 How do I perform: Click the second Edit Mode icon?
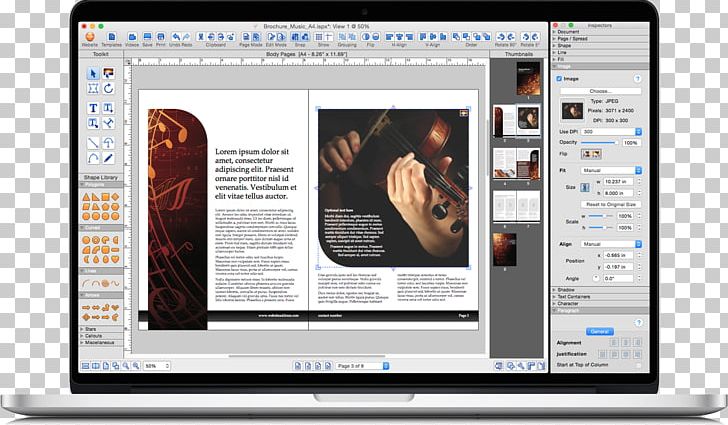[282, 37]
